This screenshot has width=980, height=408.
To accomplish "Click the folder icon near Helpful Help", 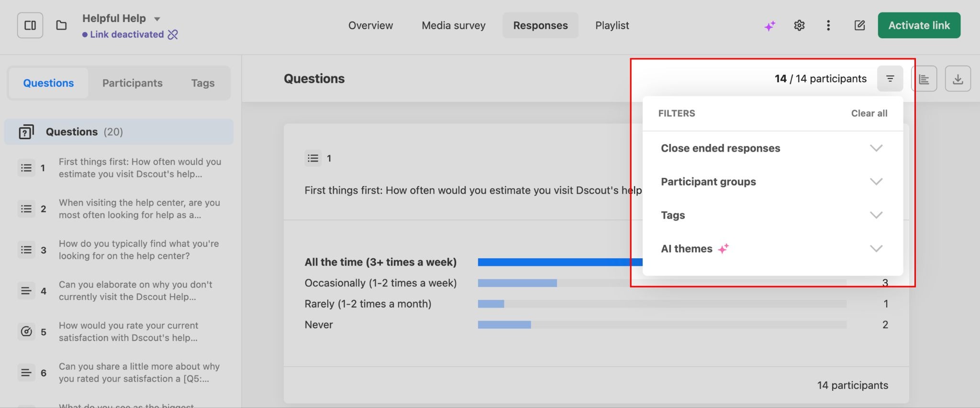I will click(x=61, y=25).
